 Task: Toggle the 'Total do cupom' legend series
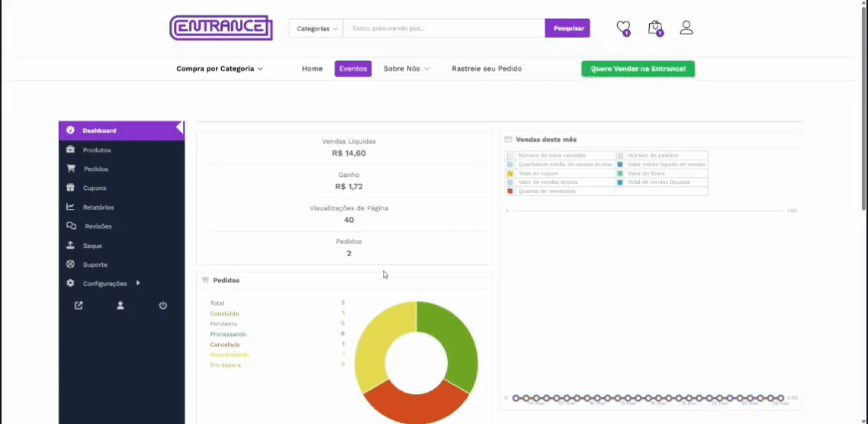(x=535, y=173)
